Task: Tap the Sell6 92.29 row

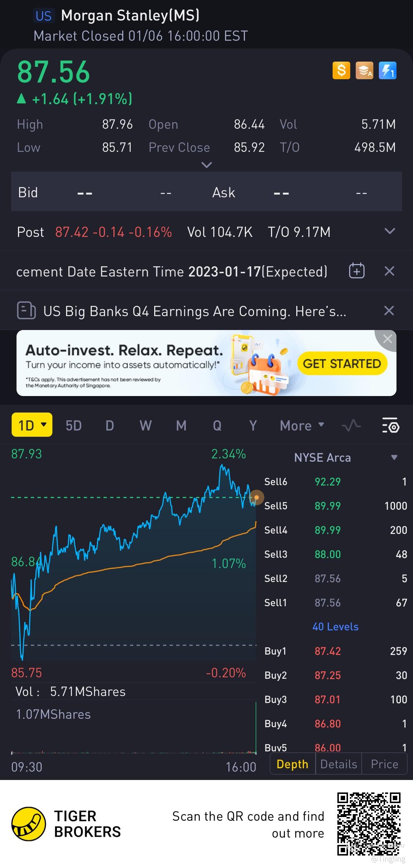Action: (336, 481)
